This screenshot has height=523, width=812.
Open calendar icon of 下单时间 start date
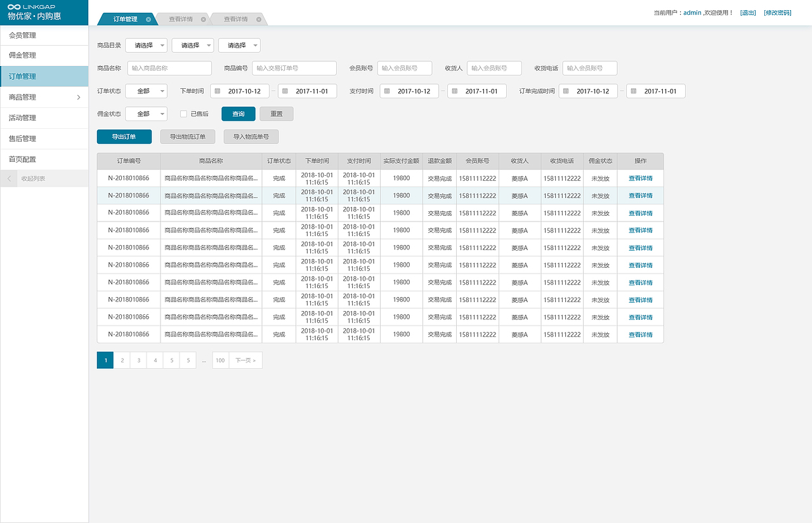click(x=218, y=91)
